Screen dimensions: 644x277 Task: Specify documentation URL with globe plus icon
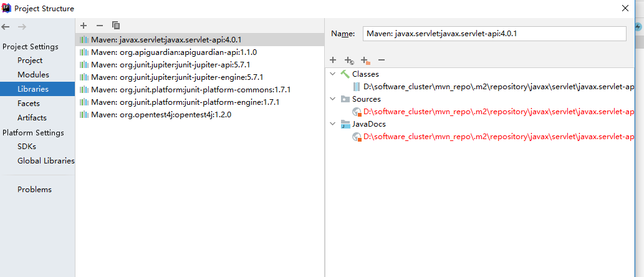tap(350, 61)
